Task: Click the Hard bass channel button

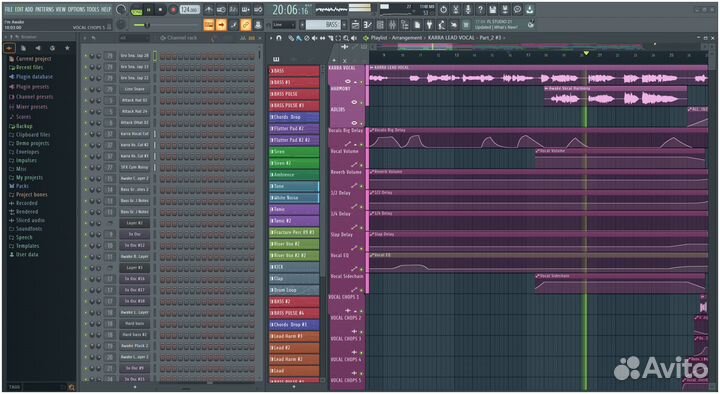Action: click(135, 323)
